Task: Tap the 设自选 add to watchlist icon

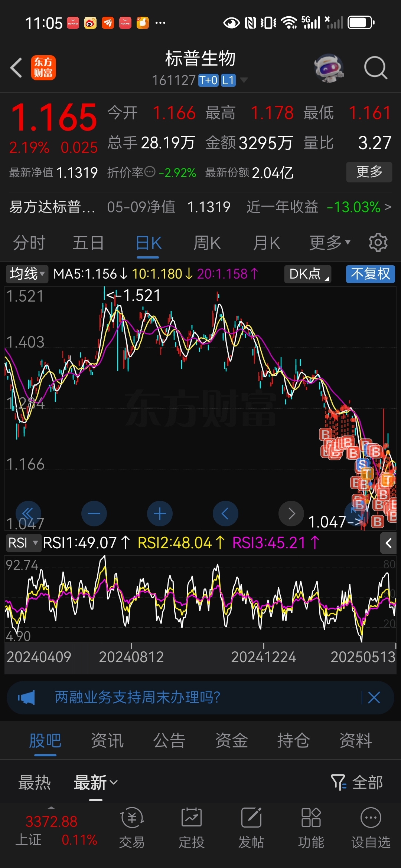Action: click(x=371, y=828)
